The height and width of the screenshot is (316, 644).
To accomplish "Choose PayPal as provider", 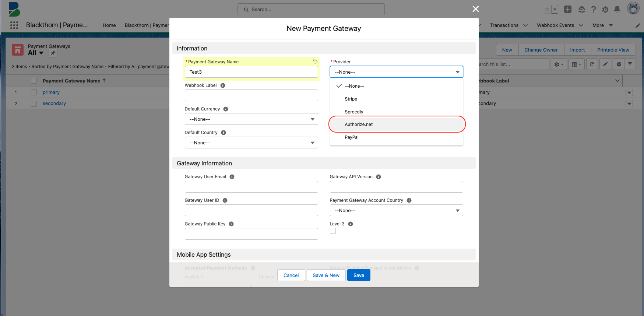I will tap(396, 137).
